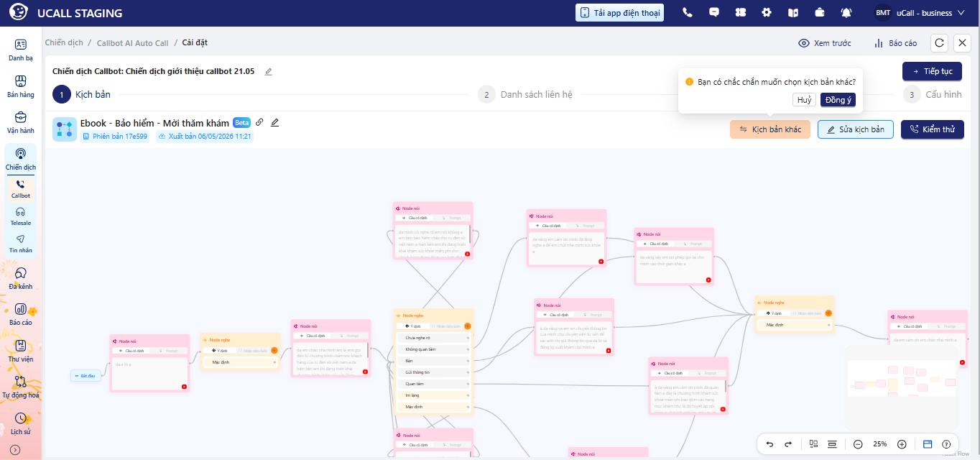This screenshot has height=460, width=980.
Task: Expand the sidebar with bottom arrow
Action: [14, 450]
